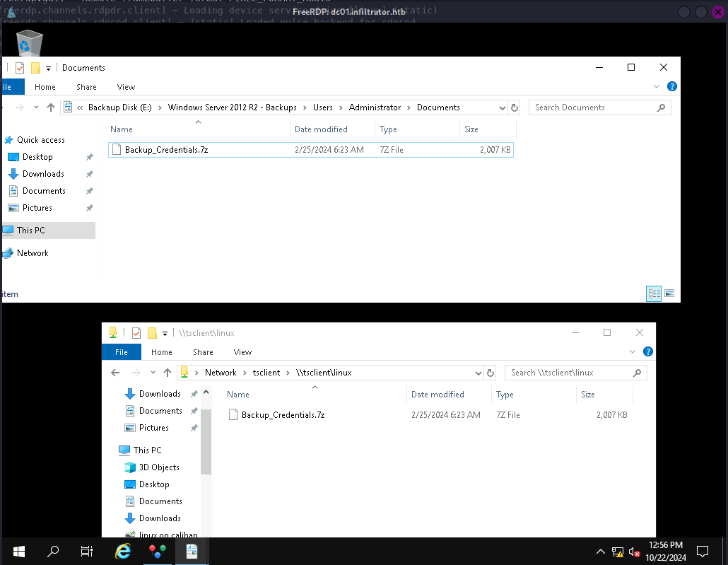
Task: Open Task View on taskbar
Action: pyautogui.click(x=87, y=552)
